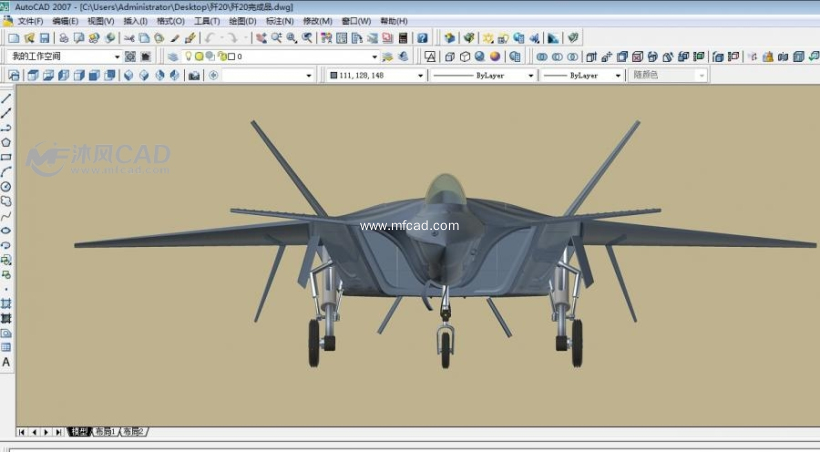Open the 绘图(D) menu
This screenshot has width=820, height=452.
click(x=241, y=21)
